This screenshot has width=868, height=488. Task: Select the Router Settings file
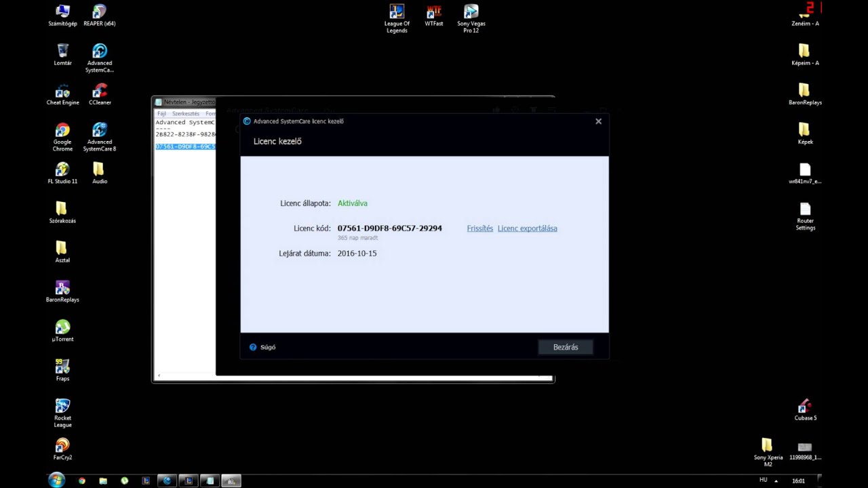click(x=805, y=216)
